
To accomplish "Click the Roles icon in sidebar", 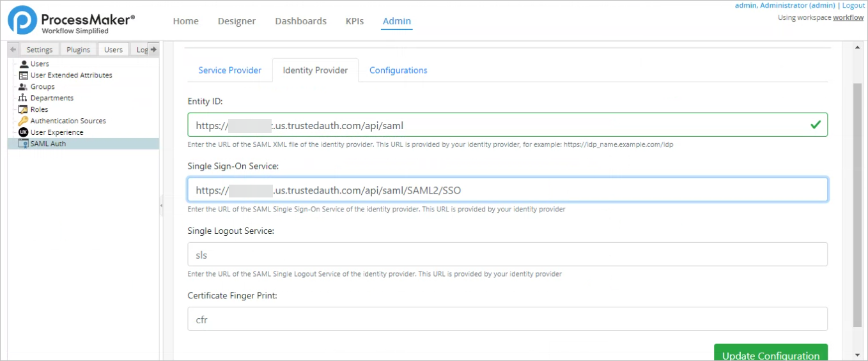I will tap(24, 110).
